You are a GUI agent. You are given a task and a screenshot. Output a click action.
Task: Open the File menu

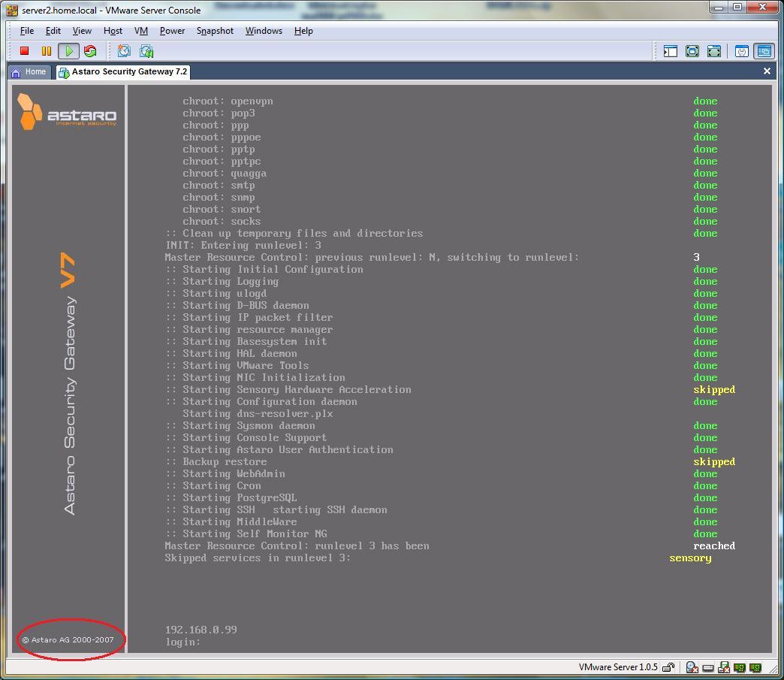[27, 31]
